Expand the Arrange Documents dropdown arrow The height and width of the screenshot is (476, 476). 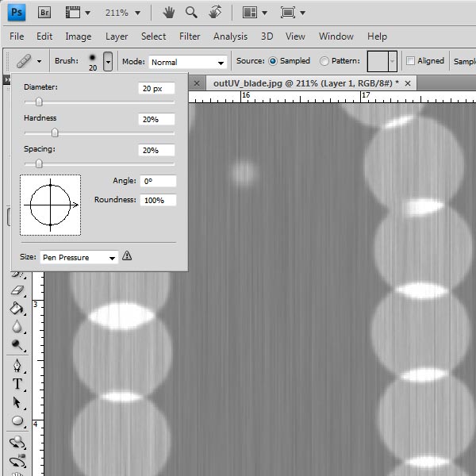click(x=264, y=13)
